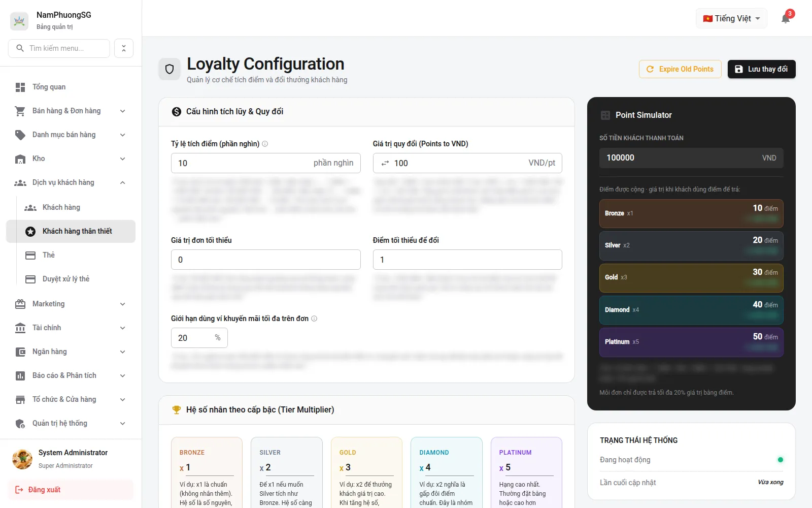Click the Giá trị đơn tối thiểu field
This screenshot has width=812, height=508.
tap(265, 260)
